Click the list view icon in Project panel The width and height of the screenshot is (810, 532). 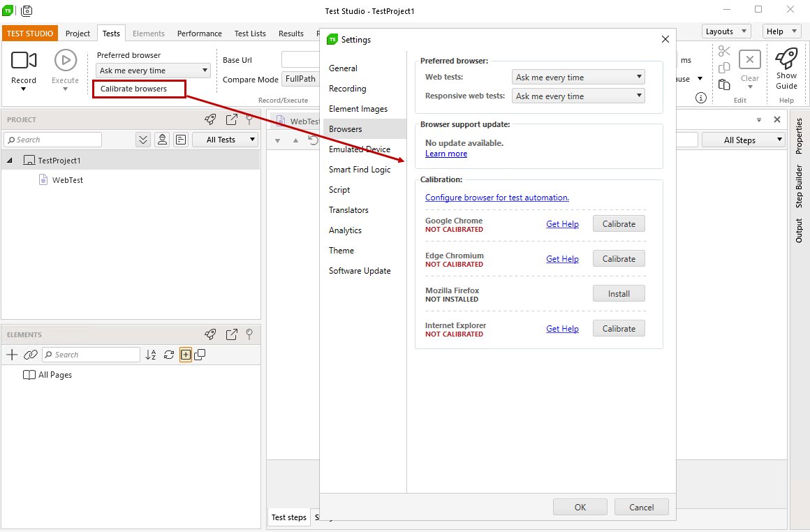181,140
